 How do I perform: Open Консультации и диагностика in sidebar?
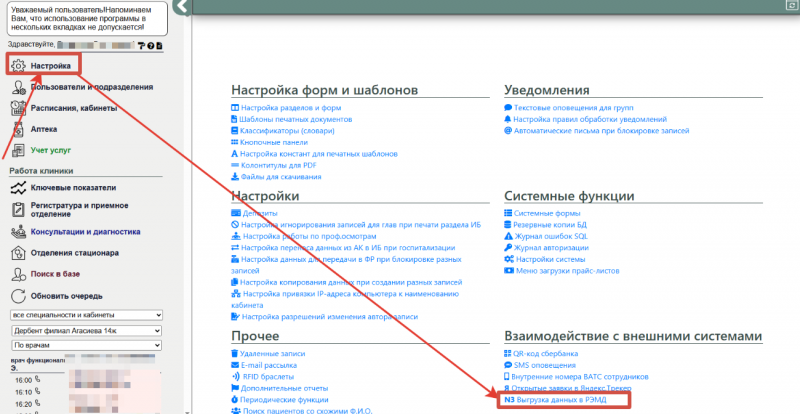[x=85, y=232]
